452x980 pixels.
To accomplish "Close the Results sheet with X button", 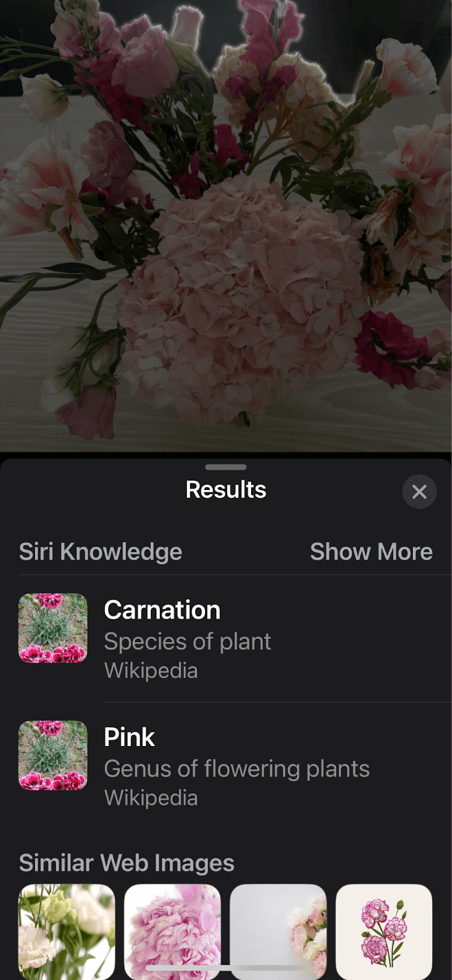I will (419, 491).
